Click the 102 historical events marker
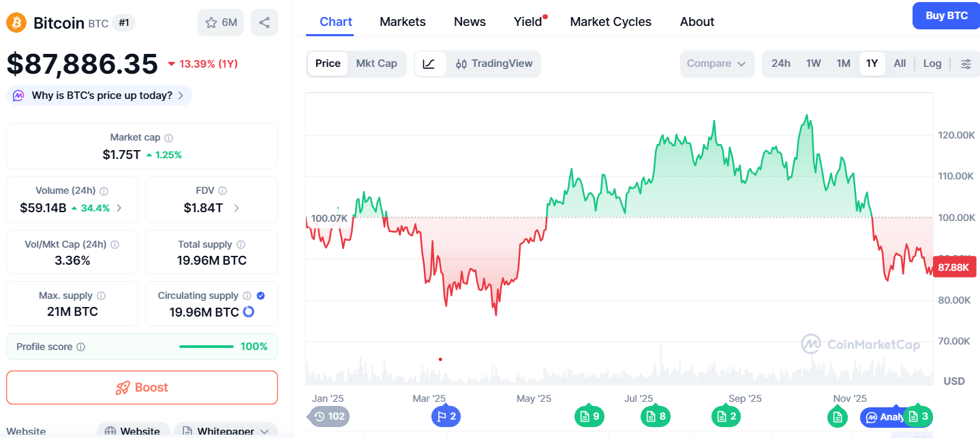The height and width of the screenshot is (438, 980). (328, 416)
